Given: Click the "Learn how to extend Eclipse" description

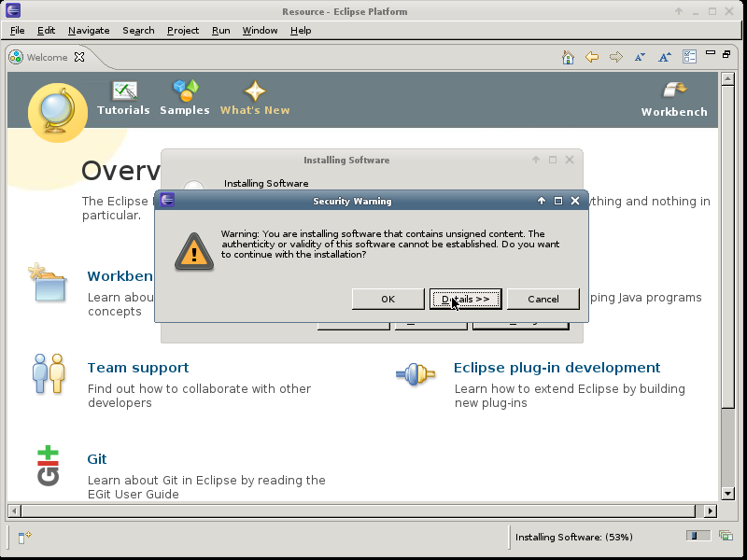Looking at the screenshot, I should pos(570,396).
